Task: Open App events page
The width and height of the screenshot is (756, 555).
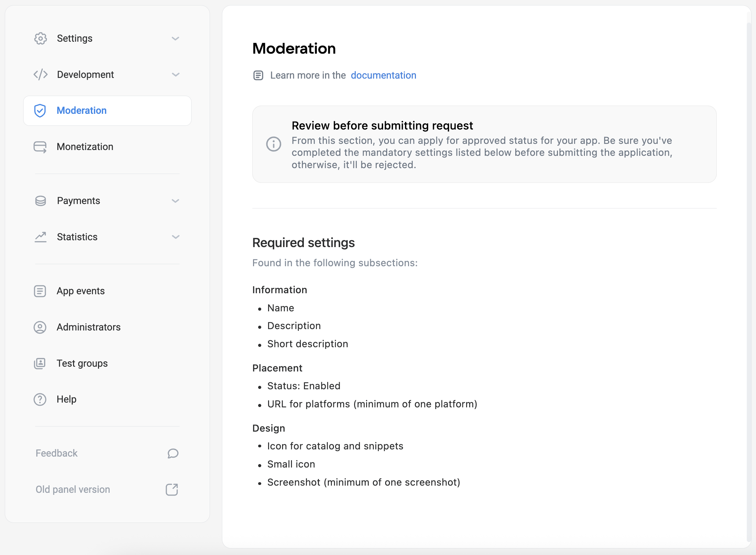Action: pyautogui.click(x=107, y=291)
